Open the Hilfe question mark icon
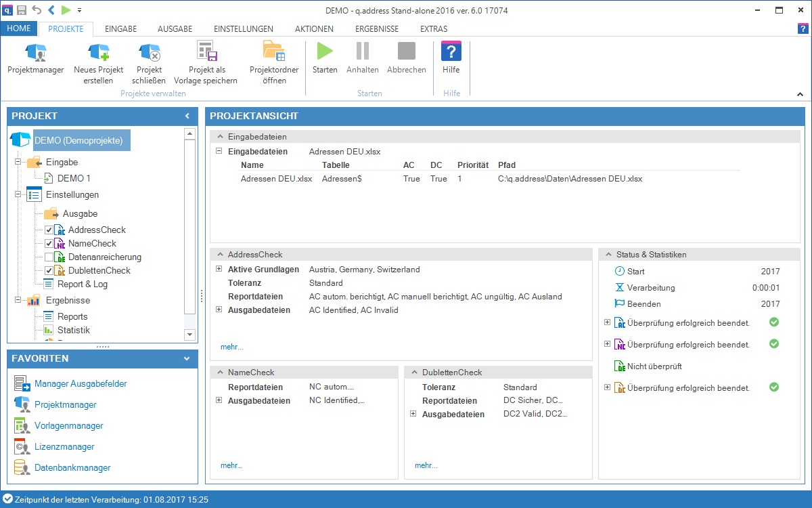The width and height of the screenshot is (812, 508). 451,51
